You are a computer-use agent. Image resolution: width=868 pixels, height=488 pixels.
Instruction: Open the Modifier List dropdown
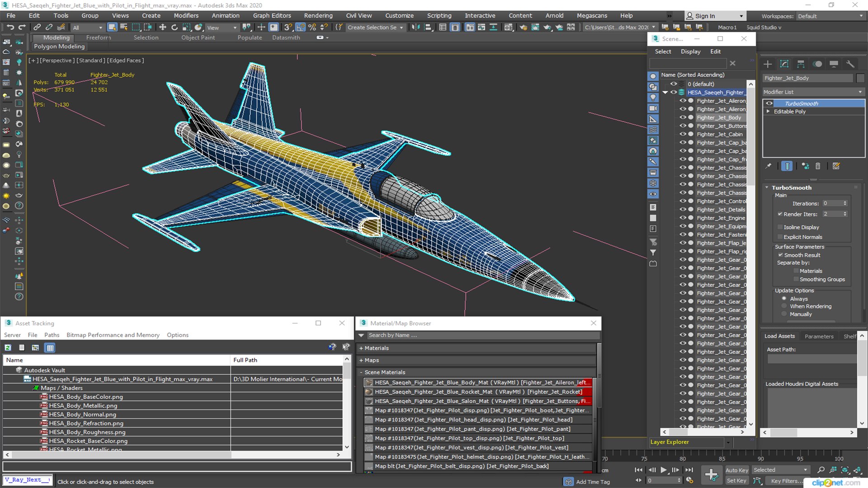(x=813, y=92)
